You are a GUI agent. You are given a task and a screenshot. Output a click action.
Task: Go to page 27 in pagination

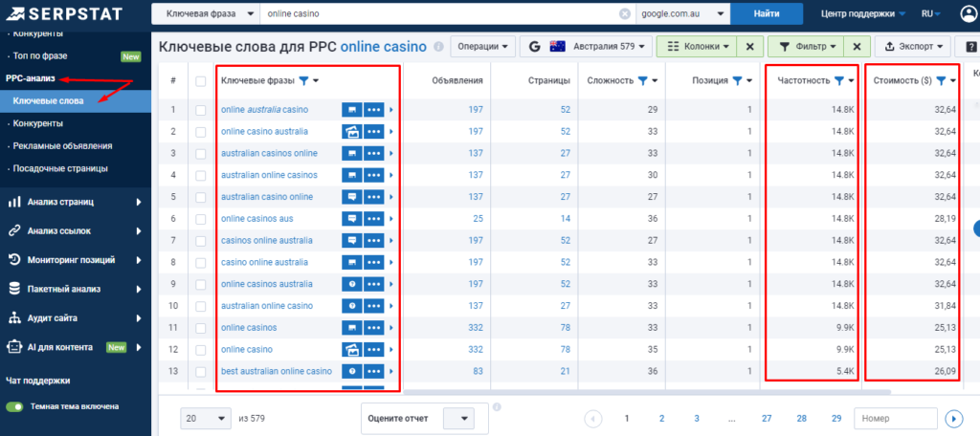click(767, 419)
